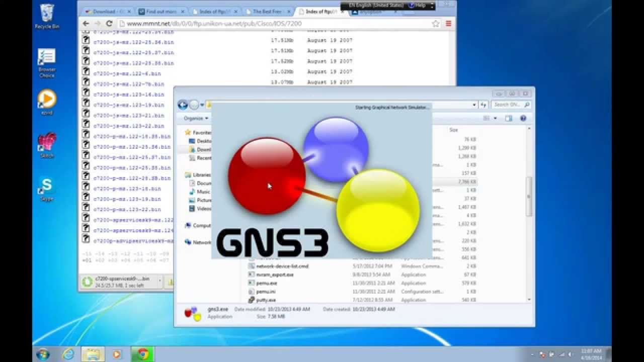Viewport: 644px width, 362px height.
Task: Launch the ezvid desktop shortcut
Action: coord(47,102)
